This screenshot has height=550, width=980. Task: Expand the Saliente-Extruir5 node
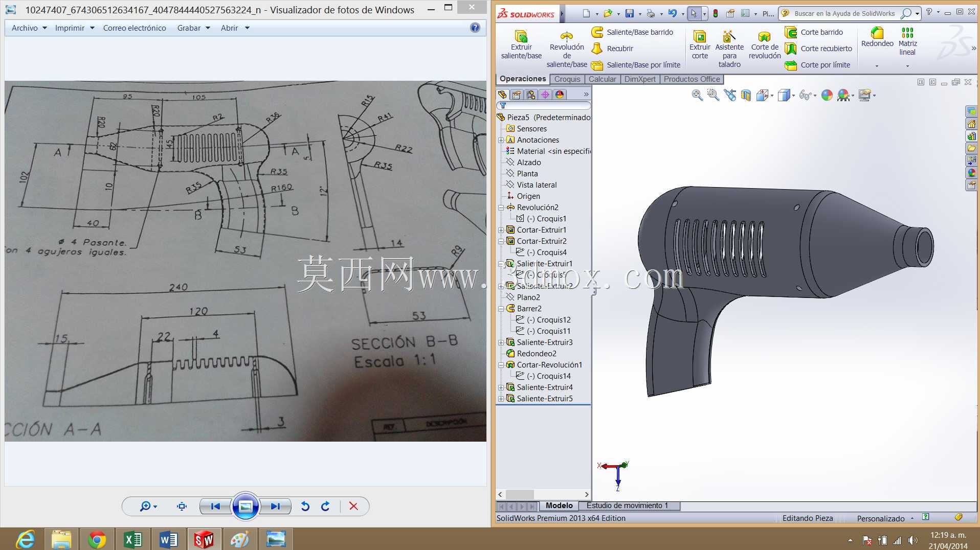501,399
